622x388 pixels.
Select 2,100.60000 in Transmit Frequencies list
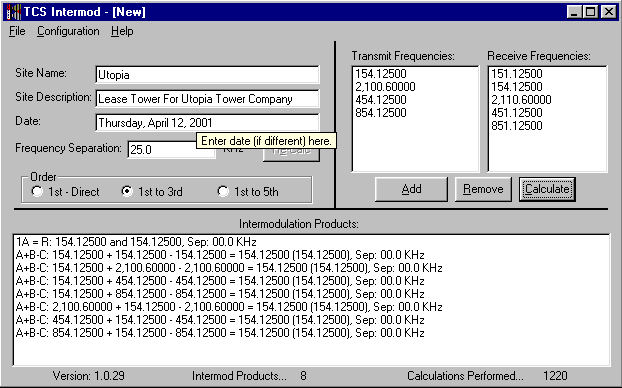click(385, 86)
